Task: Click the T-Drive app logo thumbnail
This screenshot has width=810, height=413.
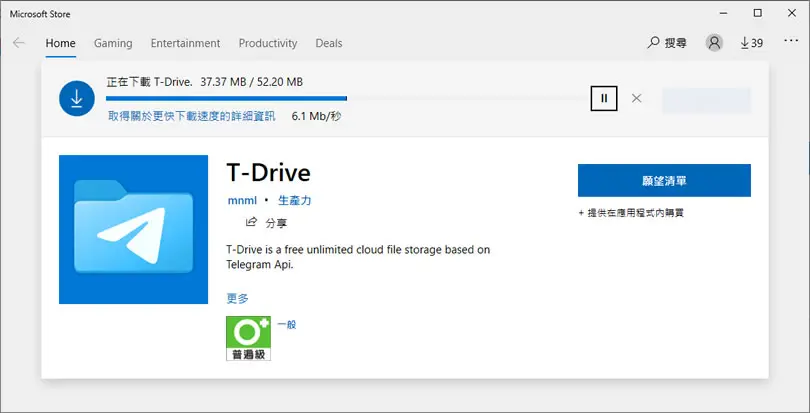Action: click(133, 230)
